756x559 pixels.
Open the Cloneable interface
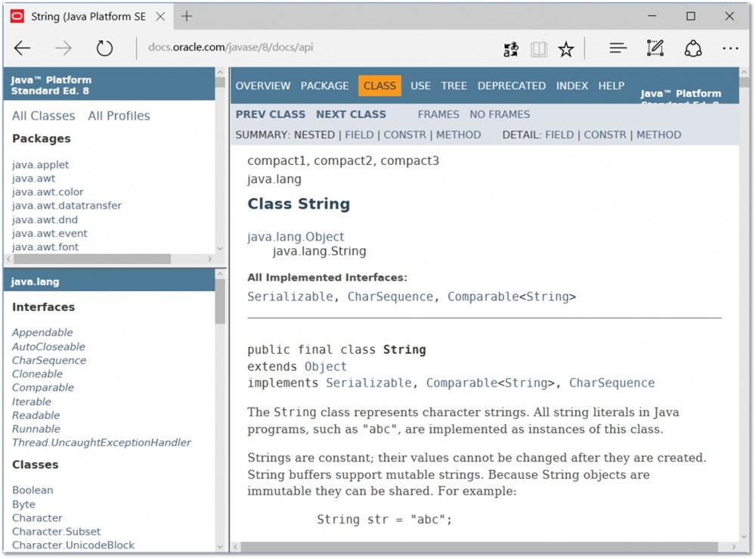point(37,374)
